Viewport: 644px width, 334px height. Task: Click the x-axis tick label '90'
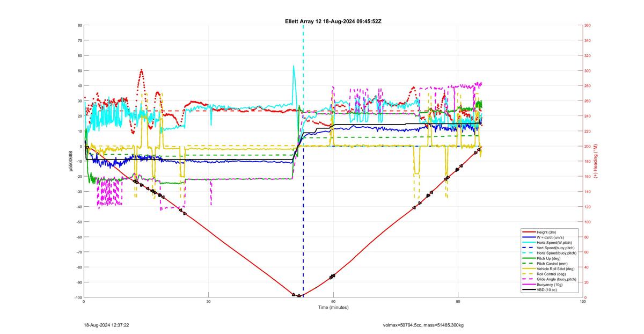pyautogui.click(x=458, y=302)
